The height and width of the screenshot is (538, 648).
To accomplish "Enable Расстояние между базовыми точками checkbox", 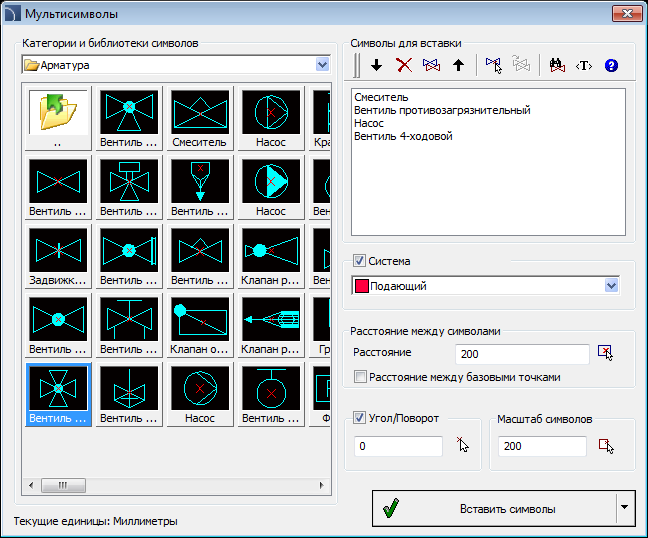I will 360,377.
